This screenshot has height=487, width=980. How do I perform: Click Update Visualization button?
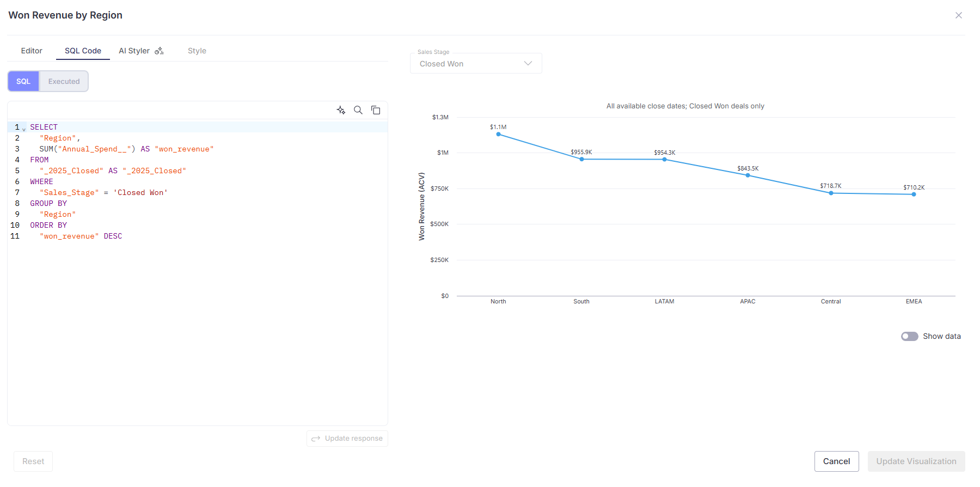coord(916,461)
